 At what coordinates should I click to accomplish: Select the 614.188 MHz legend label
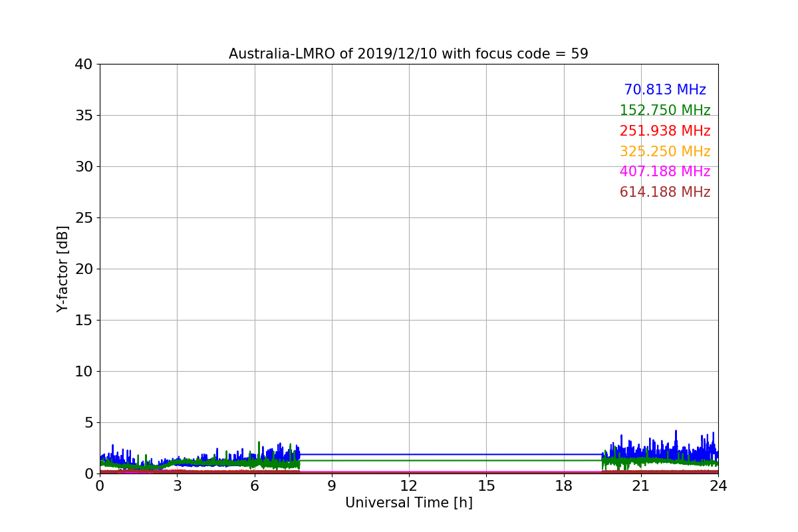tap(665, 192)
